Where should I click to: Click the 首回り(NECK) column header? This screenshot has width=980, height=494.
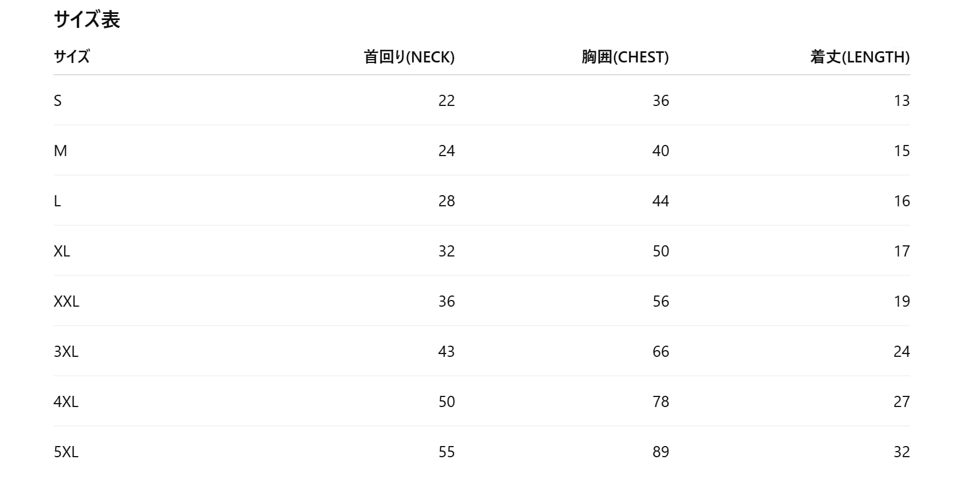click(409, 57)
